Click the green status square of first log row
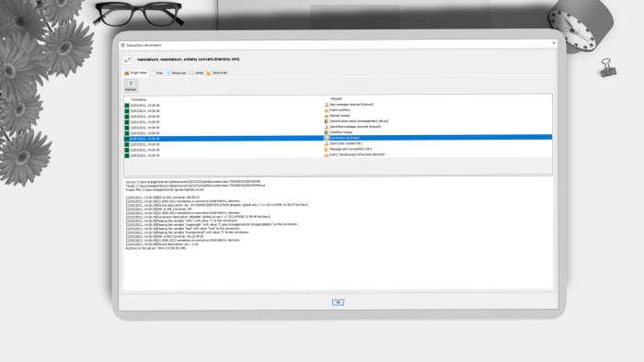 (x=127, y=106)
